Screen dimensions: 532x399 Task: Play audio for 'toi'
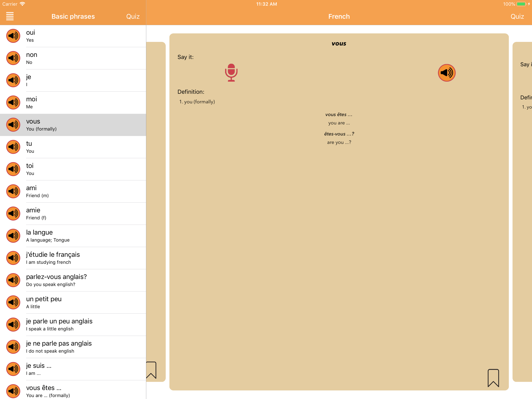[13, 169]
